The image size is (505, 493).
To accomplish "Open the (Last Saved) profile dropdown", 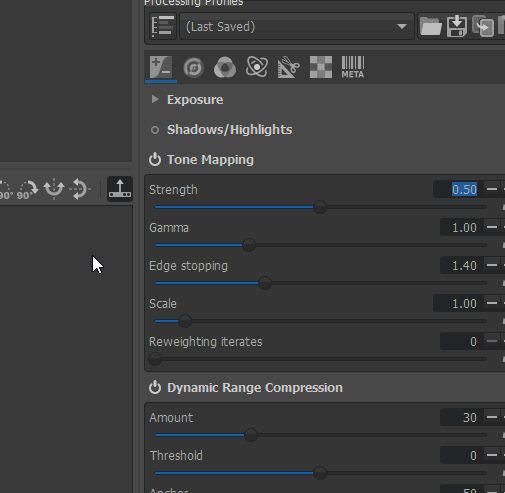I will coord(297,26).
